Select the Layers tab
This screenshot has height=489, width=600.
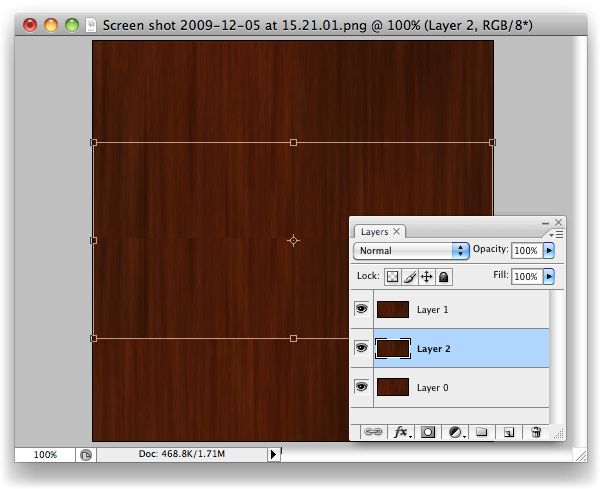click(375, 231)
